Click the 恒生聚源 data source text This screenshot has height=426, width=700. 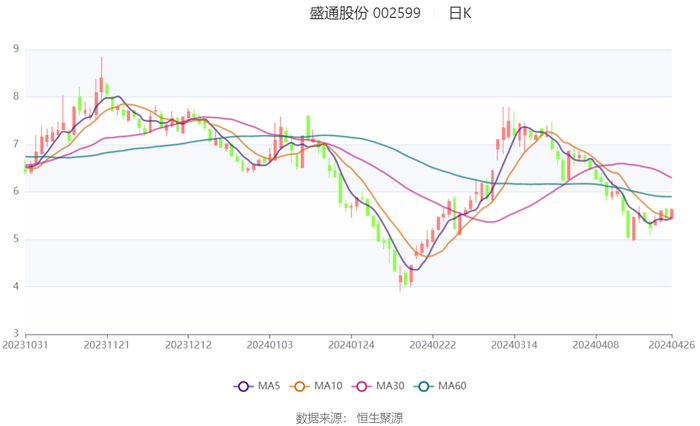(x=380, y=416)
